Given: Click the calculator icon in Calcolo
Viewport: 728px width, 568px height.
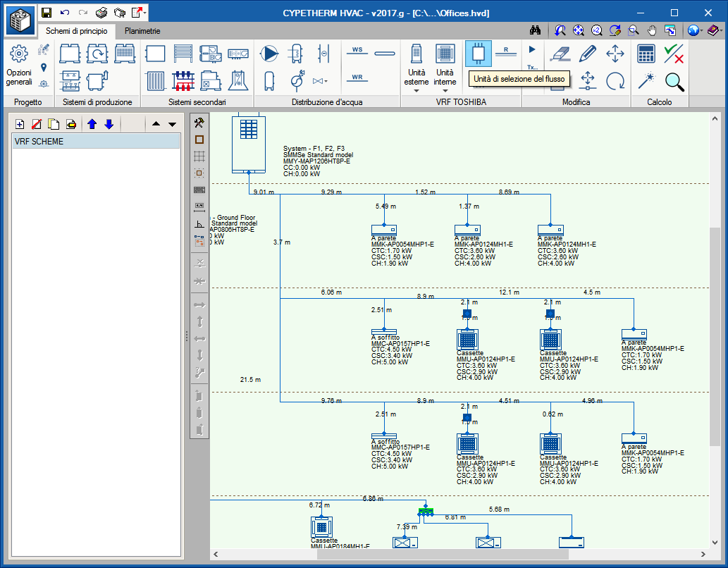Looking at the screenshot, I should click(x=646, y=54).
